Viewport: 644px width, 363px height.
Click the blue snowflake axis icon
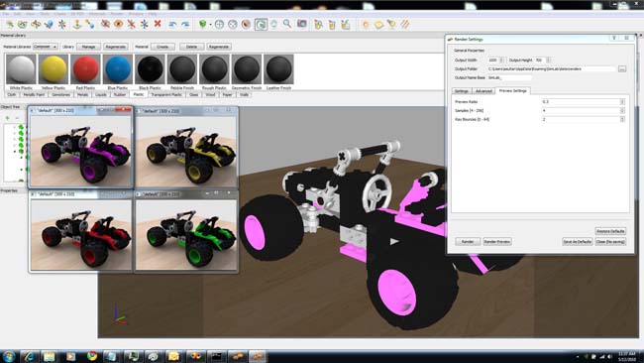click(x=145, y=24)
